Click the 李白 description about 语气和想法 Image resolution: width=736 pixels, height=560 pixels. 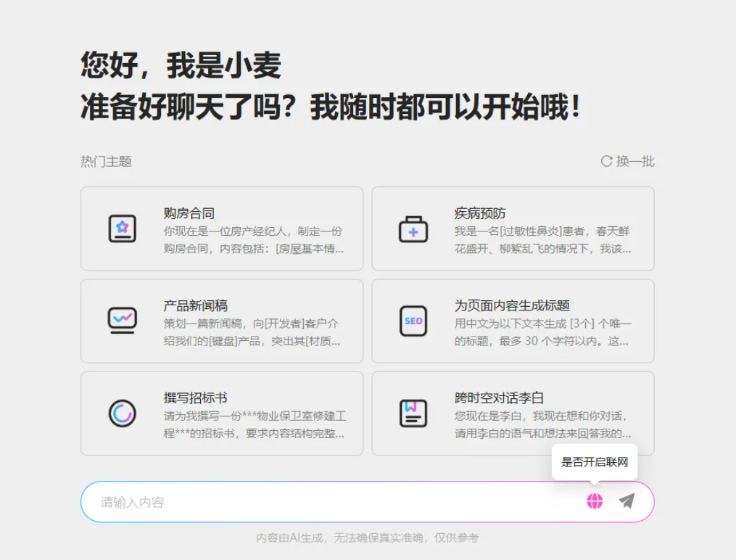[x=542, y=425]
